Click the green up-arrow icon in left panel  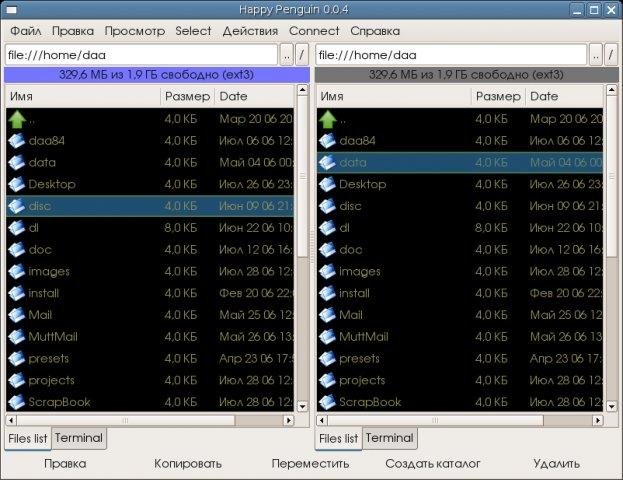(x=17, y=119)
